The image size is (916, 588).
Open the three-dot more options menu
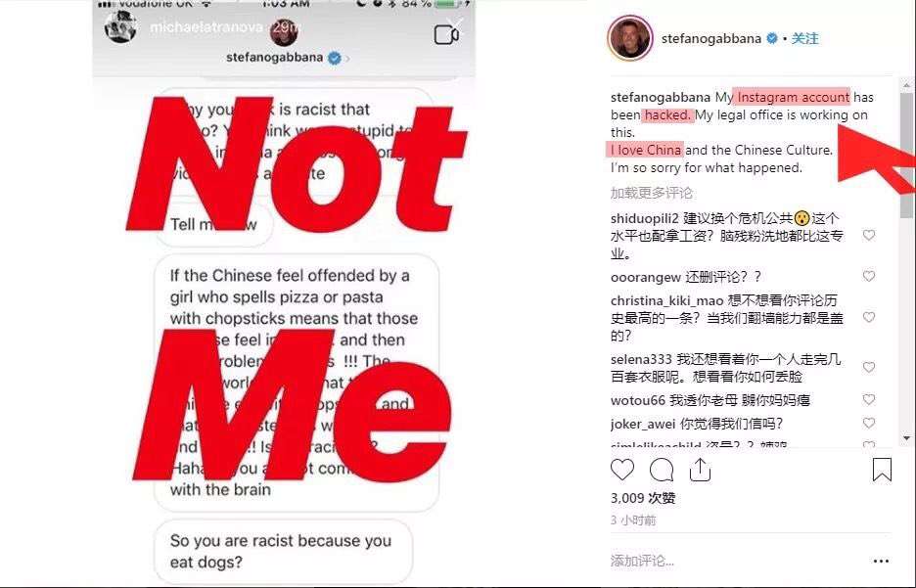pos(881,562)
